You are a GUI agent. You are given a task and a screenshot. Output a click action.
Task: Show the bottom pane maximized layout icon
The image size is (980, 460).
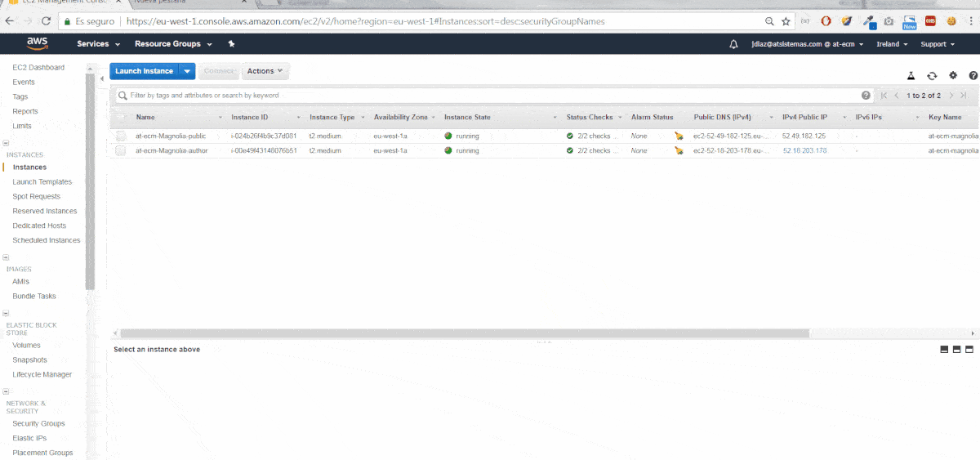coord(969,350)
